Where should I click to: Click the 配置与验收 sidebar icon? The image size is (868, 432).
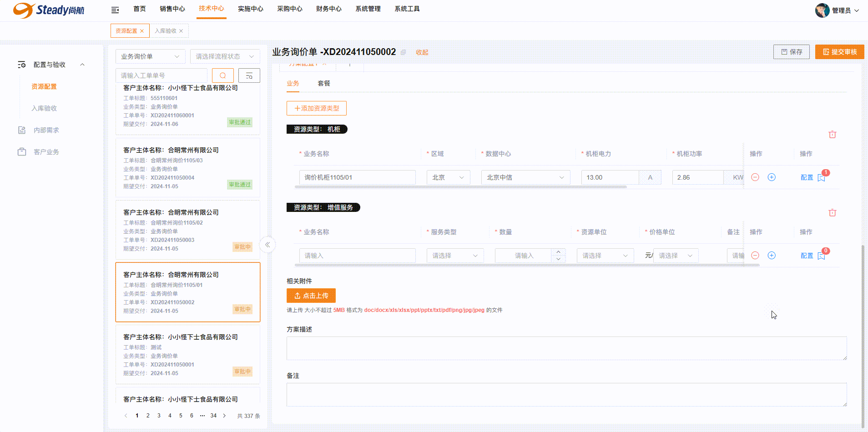[x=22, y=65]
